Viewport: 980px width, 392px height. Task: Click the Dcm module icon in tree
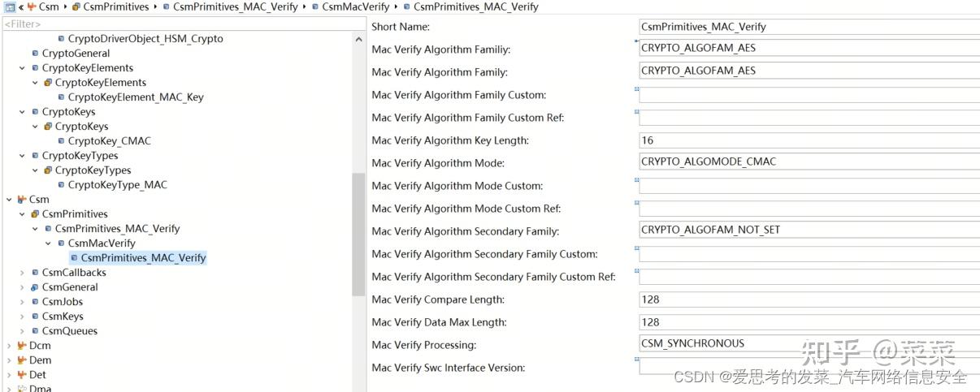click(22, 346)
